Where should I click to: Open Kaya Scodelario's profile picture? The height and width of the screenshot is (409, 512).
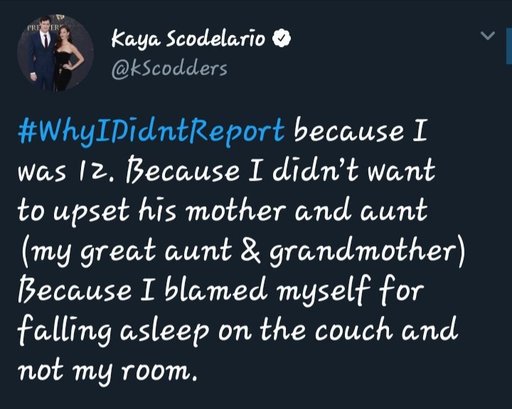55,53
